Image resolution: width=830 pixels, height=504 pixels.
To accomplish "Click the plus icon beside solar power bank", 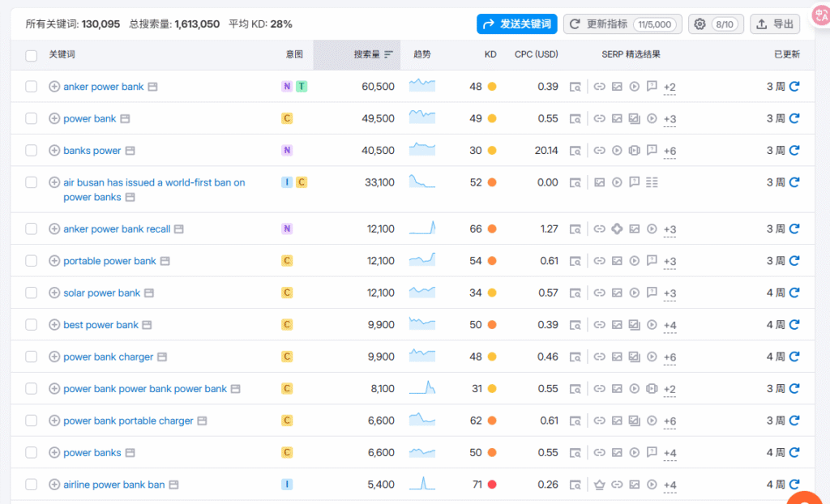I will 54,293.
